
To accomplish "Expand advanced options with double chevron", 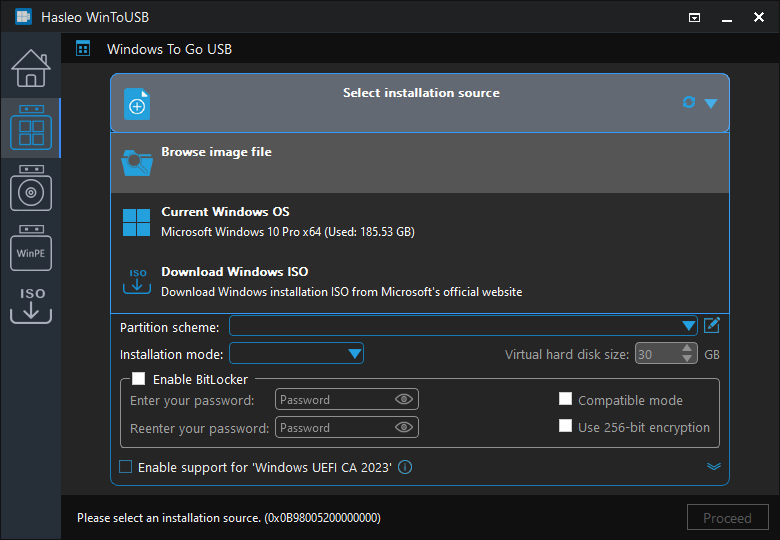I will pos(714,466).
